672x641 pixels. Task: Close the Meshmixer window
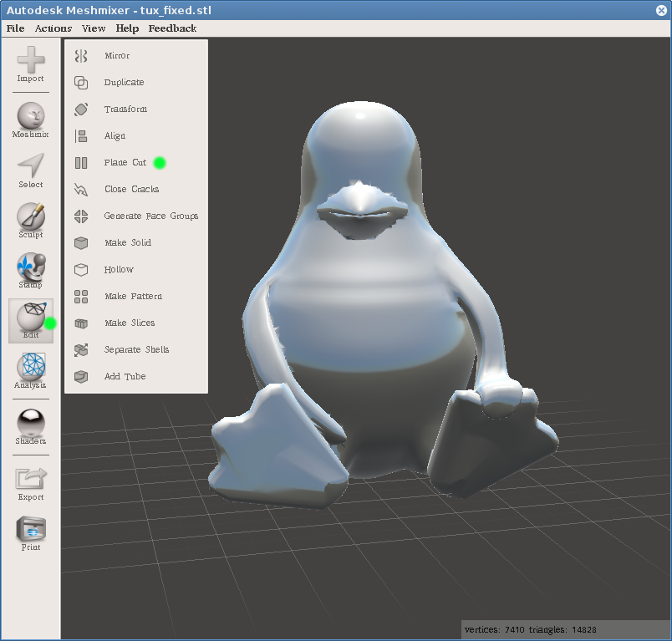pyautogui.click(x=661, y=10)
